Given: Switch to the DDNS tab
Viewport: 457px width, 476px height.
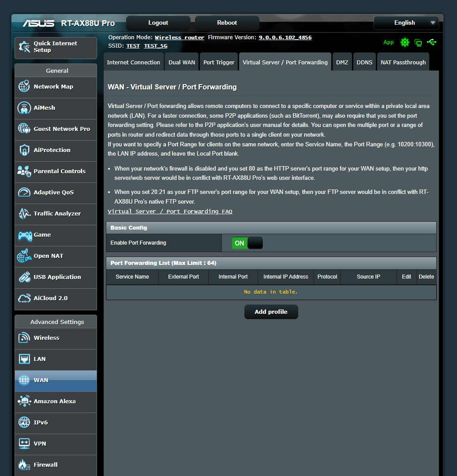Looking at the screenshot, I should tap(364, 62).
